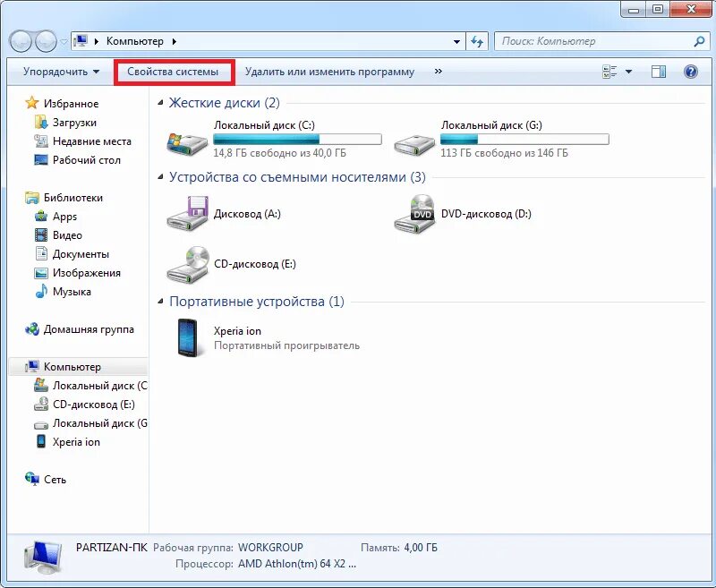Click the Поиск: Компьютер search field
The image size is (716, 588).
tap(593, 41)
